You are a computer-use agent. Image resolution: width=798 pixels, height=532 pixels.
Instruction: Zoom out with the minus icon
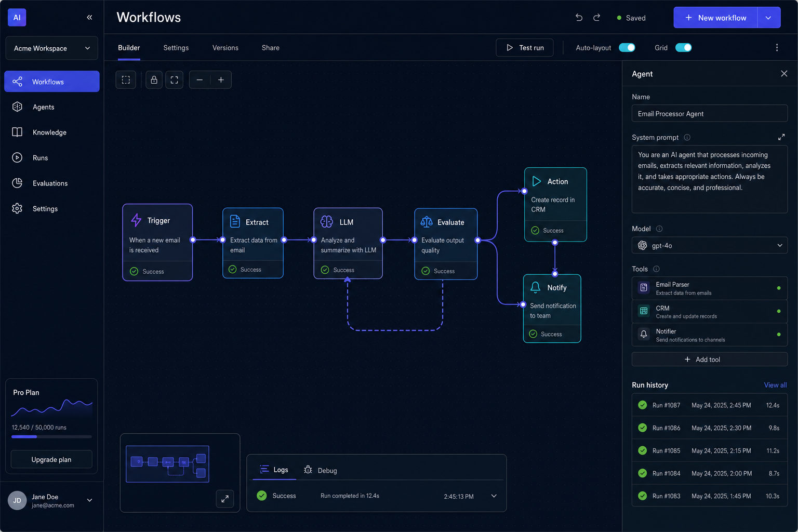[199, 79]
